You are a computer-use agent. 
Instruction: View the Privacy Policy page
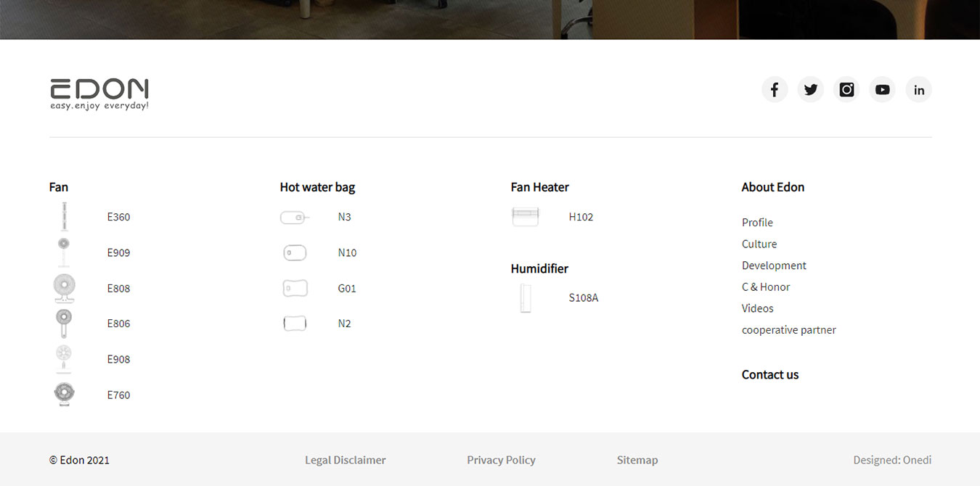click(x=501, y=460)
